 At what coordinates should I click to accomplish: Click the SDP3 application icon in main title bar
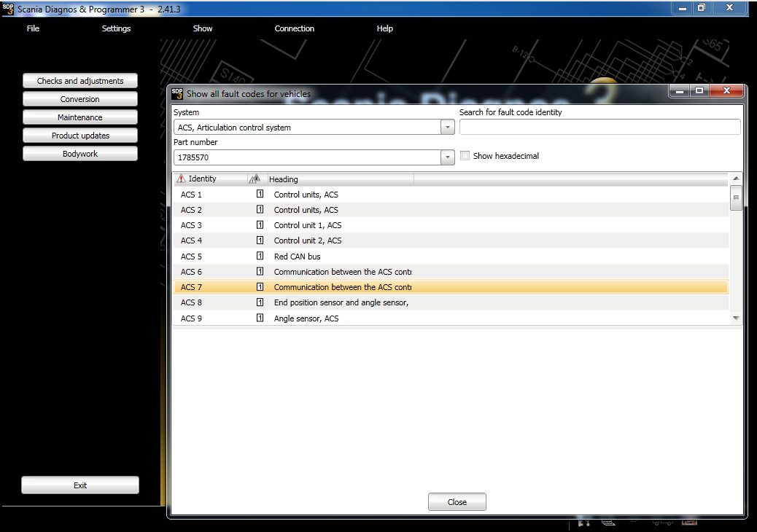pos(8,9)
